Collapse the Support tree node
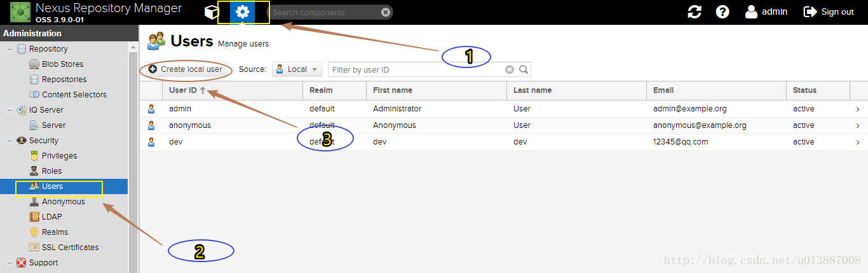This screenshot has width=868, height=273. (x=9, y=263)
